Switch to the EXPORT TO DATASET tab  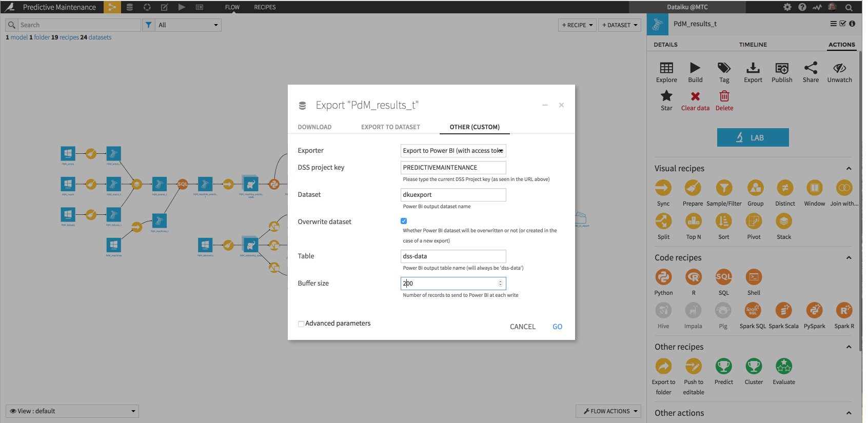(390, 127)
